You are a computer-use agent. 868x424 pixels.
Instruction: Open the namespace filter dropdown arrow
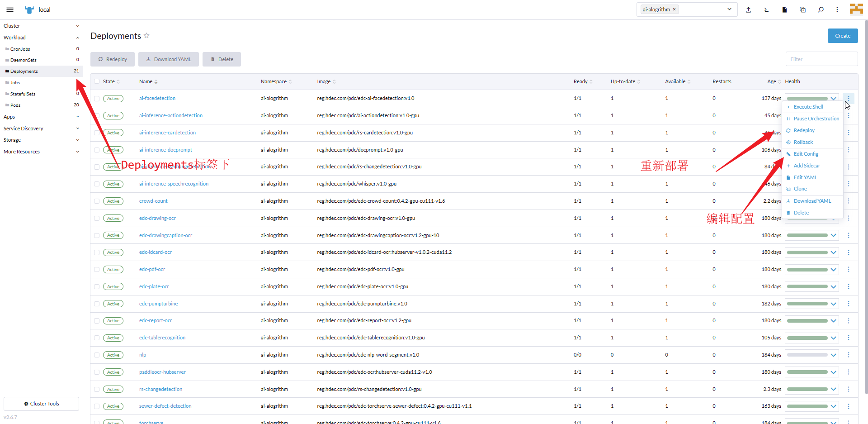pyautogui.click(x=729, y=10)
